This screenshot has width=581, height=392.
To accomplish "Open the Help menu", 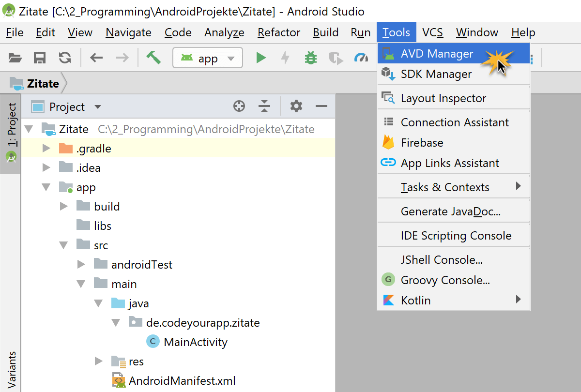I will (x=523, y=32).
